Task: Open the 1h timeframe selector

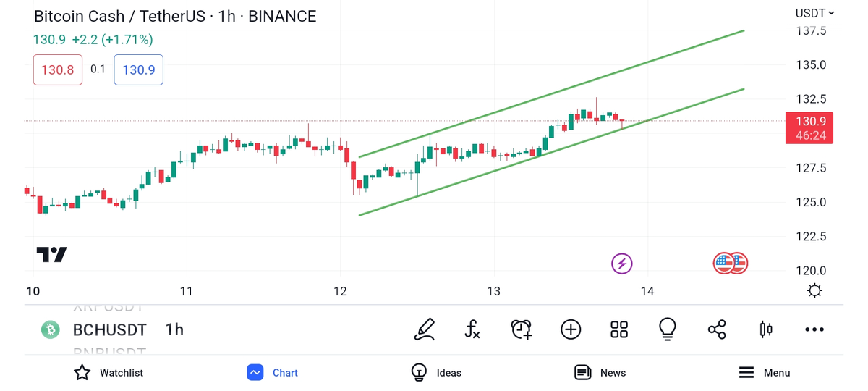Action: click(174, 329)
